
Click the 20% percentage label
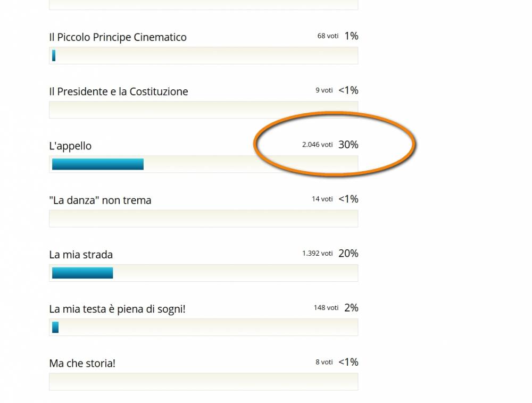pos(348,254)
